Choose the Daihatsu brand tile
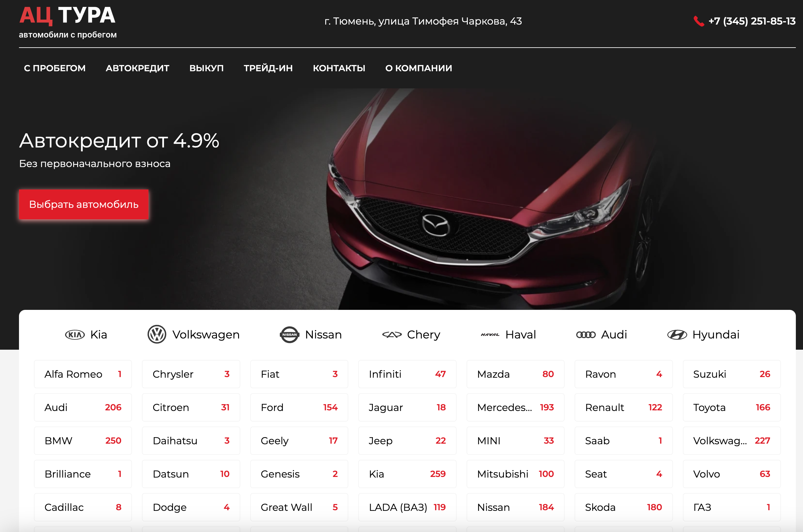The width and height of the screenshot is (803, 532). click(191, 441)
